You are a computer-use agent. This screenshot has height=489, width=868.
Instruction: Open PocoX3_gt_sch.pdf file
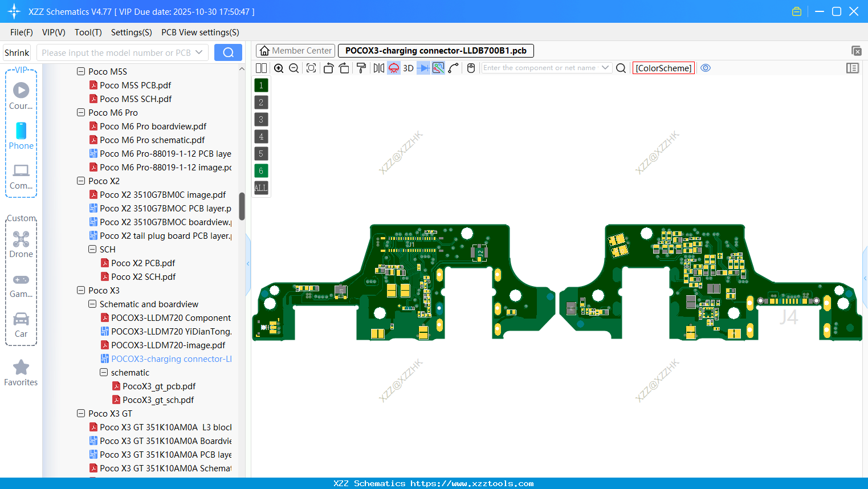coord(158,400)
